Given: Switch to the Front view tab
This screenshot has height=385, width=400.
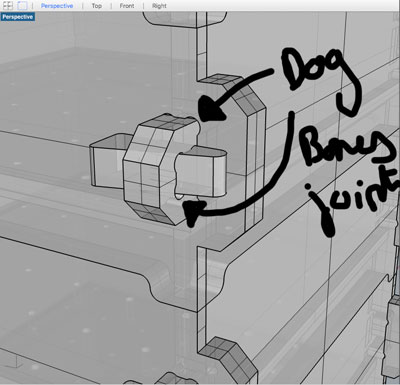Looking at the screenshot, I should pyautogui.click(x=127, y=6).
